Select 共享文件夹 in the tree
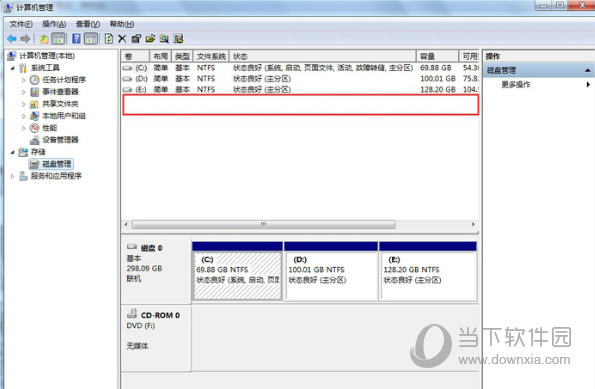Image resolution: width=595 pixels, height=389 pixels. (x=60, y=104)
